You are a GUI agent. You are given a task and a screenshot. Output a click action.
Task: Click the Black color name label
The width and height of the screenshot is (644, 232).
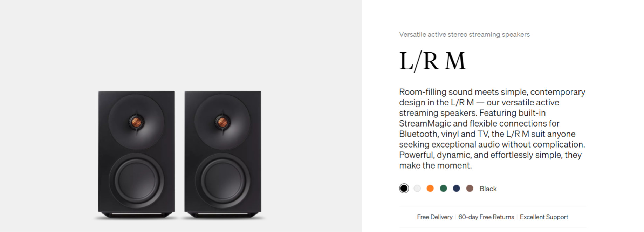click(x=488, y=189)
